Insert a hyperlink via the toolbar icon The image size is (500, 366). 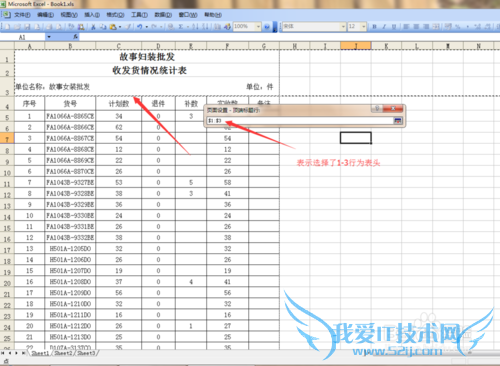(x=170, y=27)
